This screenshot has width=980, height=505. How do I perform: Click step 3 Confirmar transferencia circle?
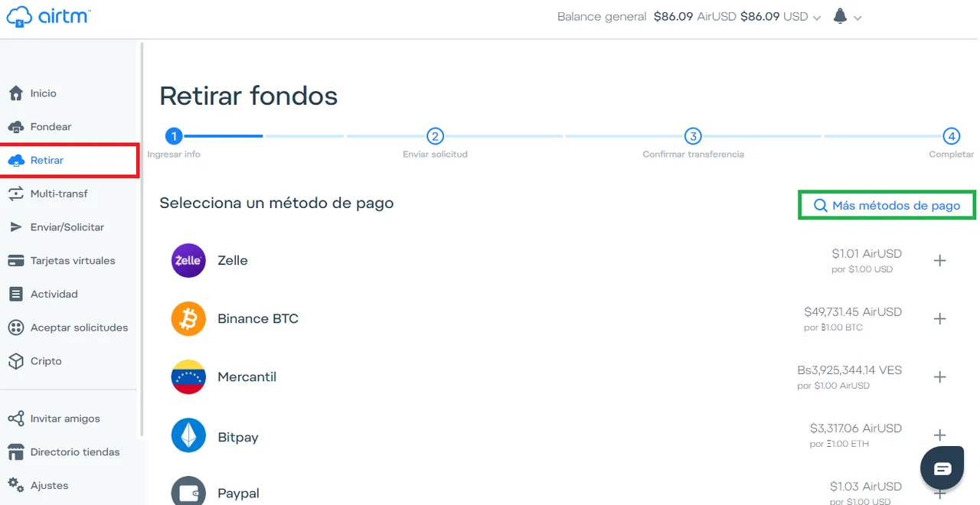(693, 136)
